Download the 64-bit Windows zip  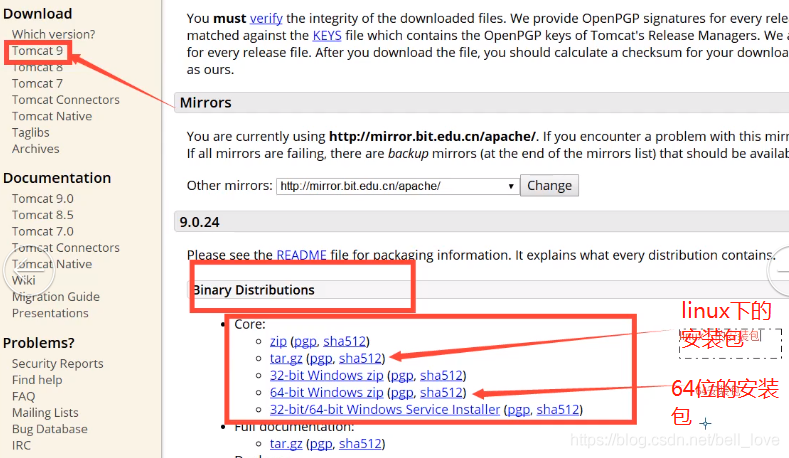point(326,392)
